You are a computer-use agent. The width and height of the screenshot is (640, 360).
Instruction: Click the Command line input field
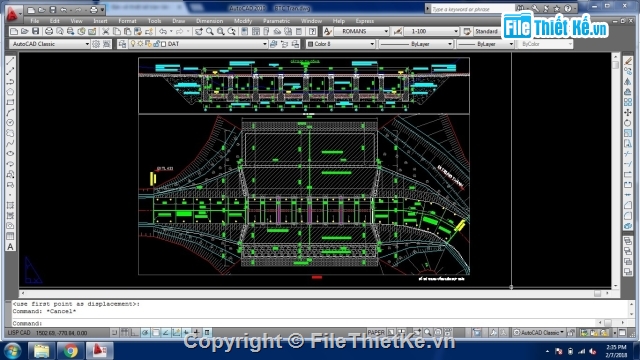pyautogui.click(x=318, y=323)
